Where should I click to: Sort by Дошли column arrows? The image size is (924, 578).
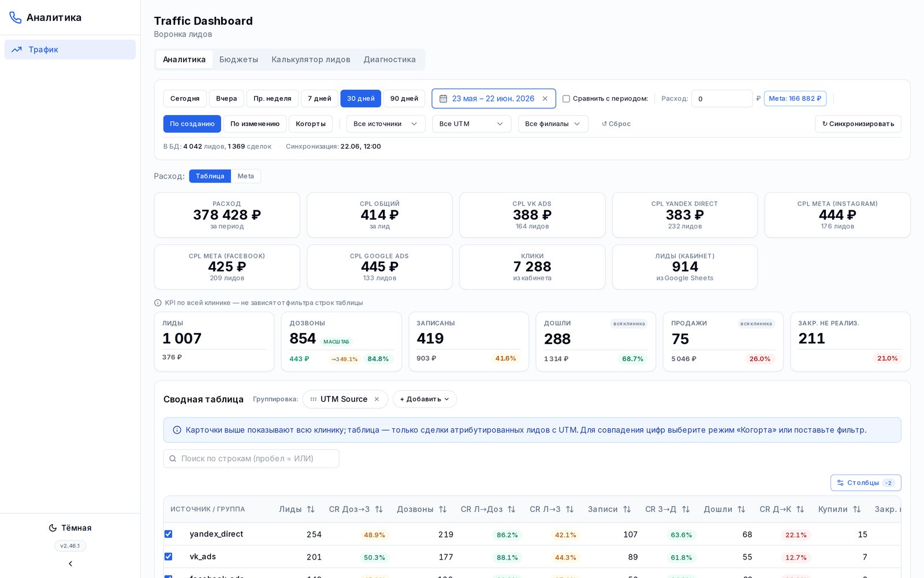click(x=742, y=509)
